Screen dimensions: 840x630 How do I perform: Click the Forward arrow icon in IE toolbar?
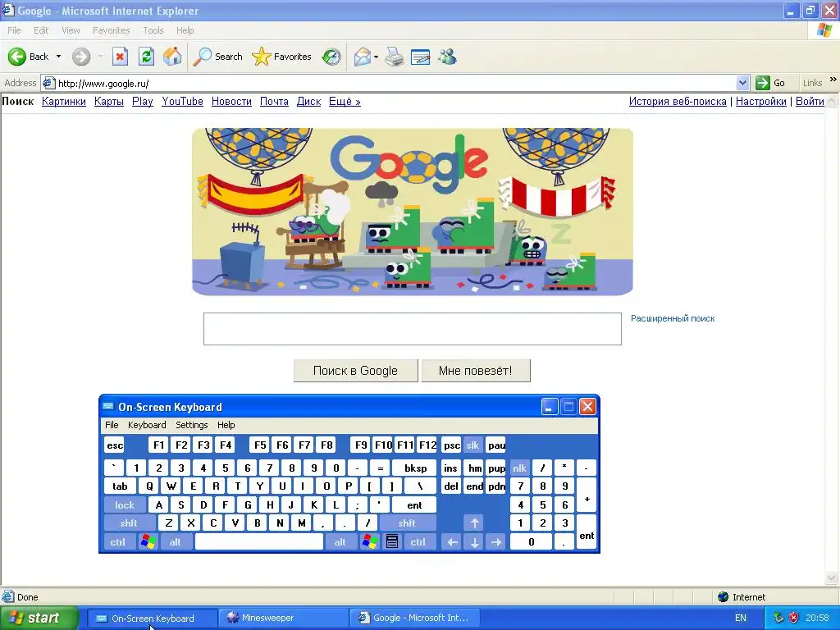[81, 57]
